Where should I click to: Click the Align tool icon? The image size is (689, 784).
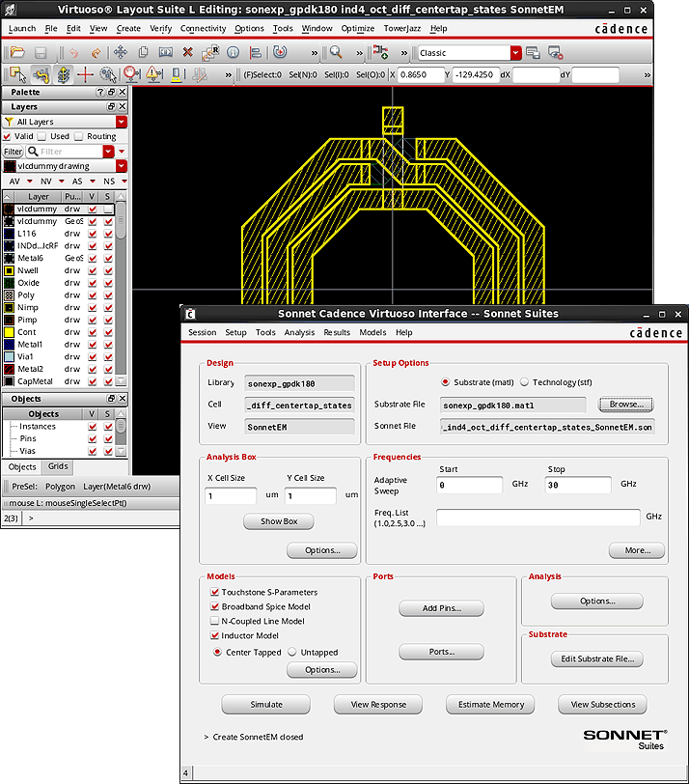point(256,52)
